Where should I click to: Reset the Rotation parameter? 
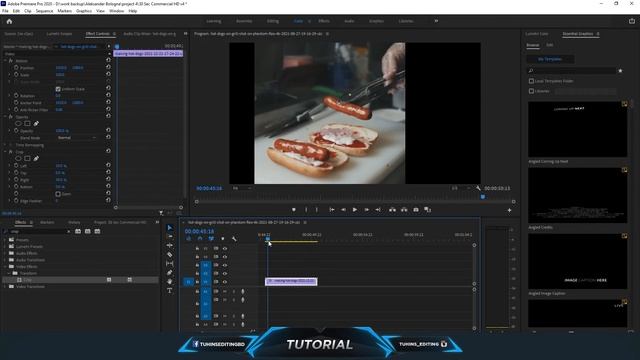click(108, 96)
